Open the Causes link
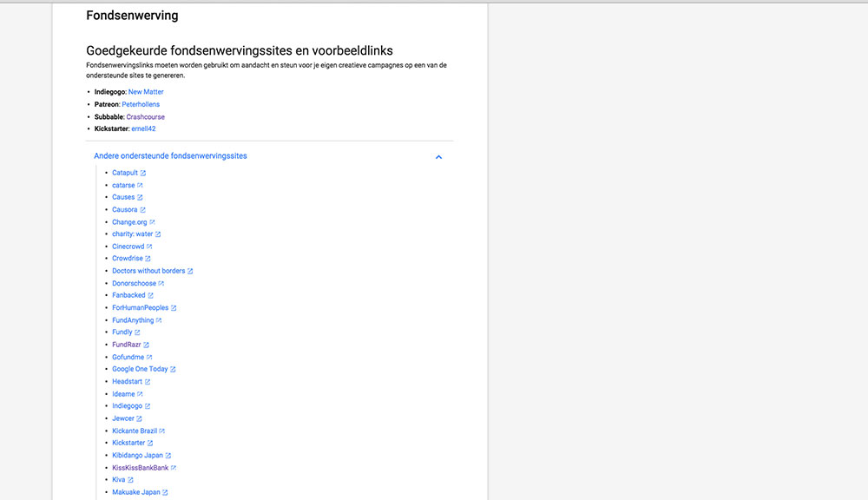 123,197
